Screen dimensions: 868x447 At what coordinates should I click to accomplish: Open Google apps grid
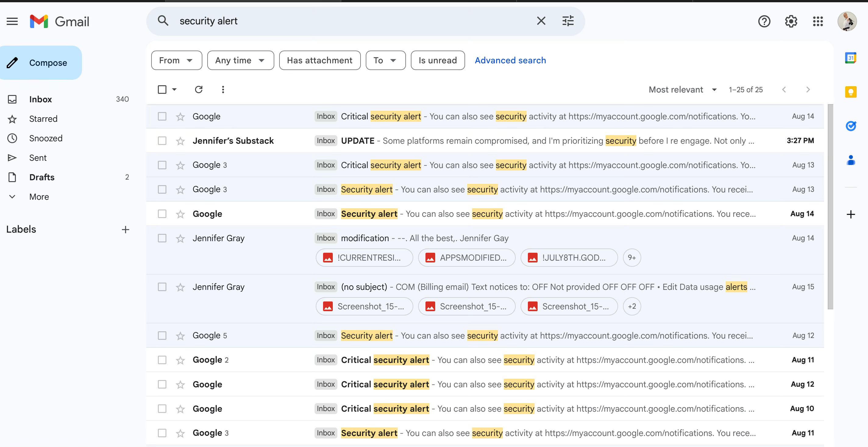tap(817, 22)
